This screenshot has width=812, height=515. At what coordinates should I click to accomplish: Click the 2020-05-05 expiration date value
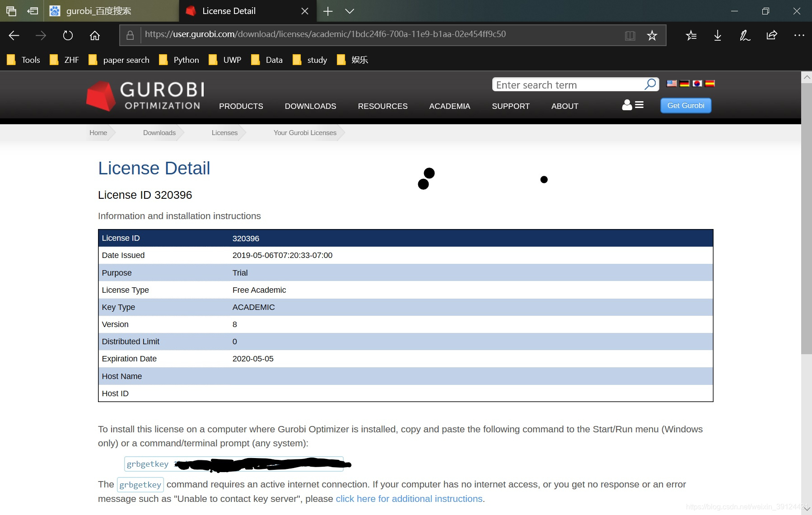click(253, 359)
